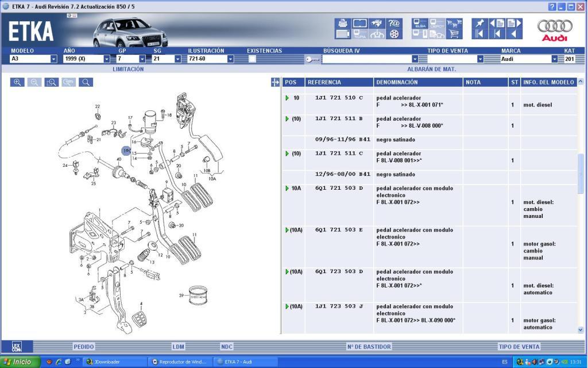Open the ELSA icon
Screen dimensions: 588x368
tap(420, 23)
